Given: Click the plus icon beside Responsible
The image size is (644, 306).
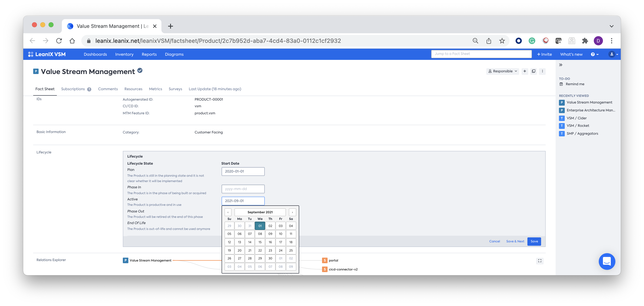Looking at the screenshot, I should point(525,71).
